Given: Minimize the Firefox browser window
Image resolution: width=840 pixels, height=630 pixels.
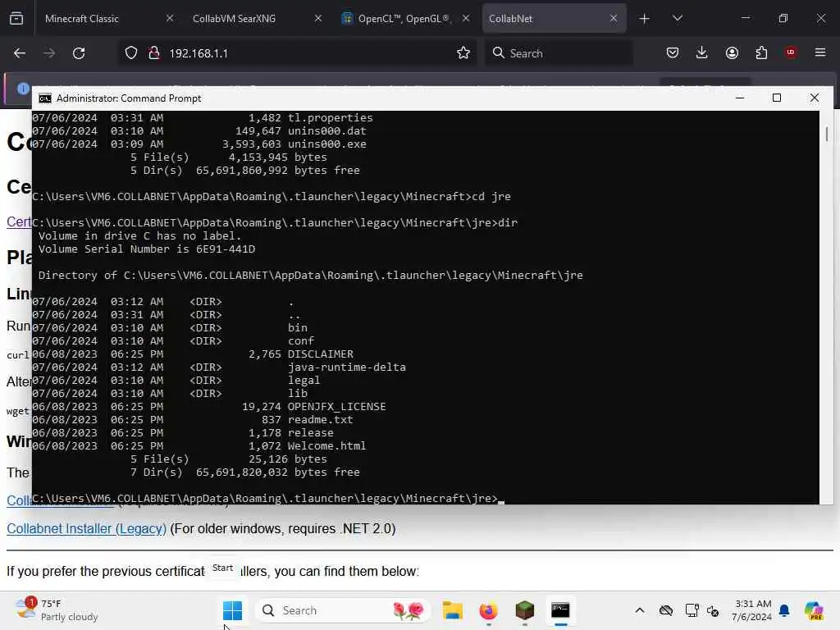Looking at the screenshot, I should coord(745,18).
